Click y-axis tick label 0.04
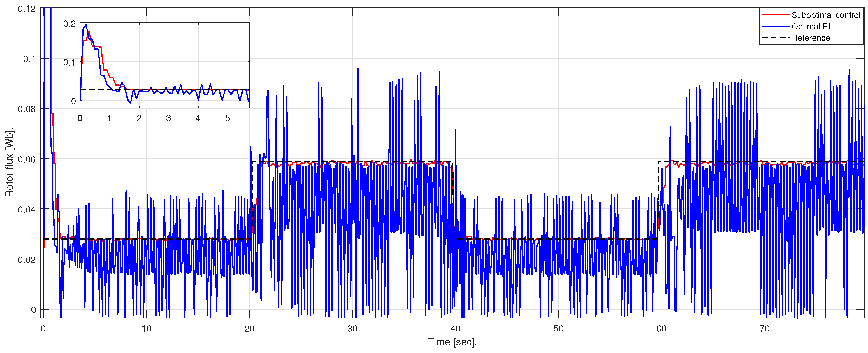This screenshot has width=868, height=353. [27, 210]
